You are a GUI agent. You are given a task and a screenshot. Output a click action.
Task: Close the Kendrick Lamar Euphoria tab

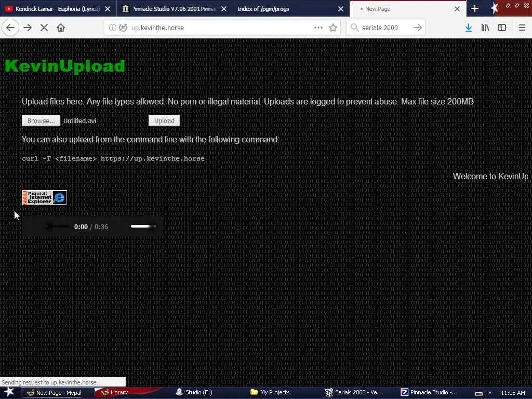point(108,9)
